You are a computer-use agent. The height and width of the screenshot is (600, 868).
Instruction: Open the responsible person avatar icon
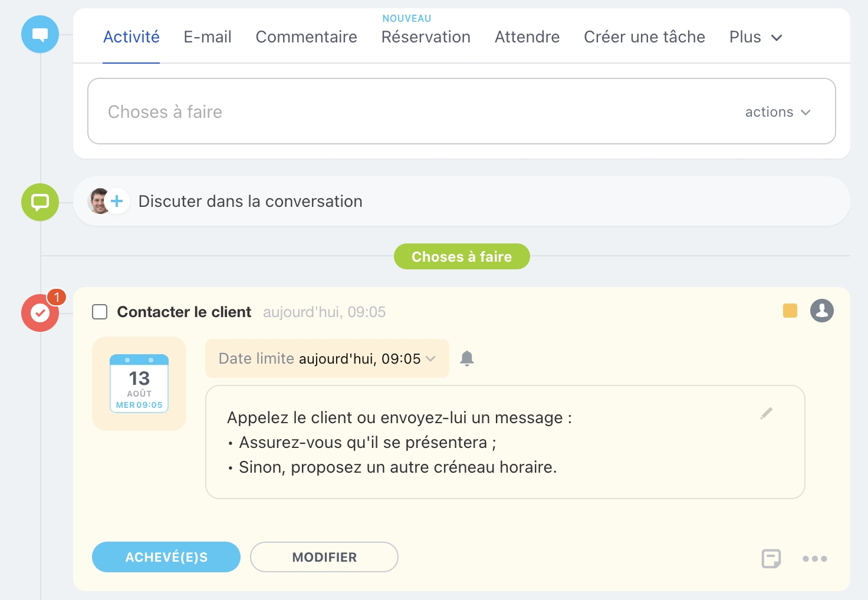(821, 311)
